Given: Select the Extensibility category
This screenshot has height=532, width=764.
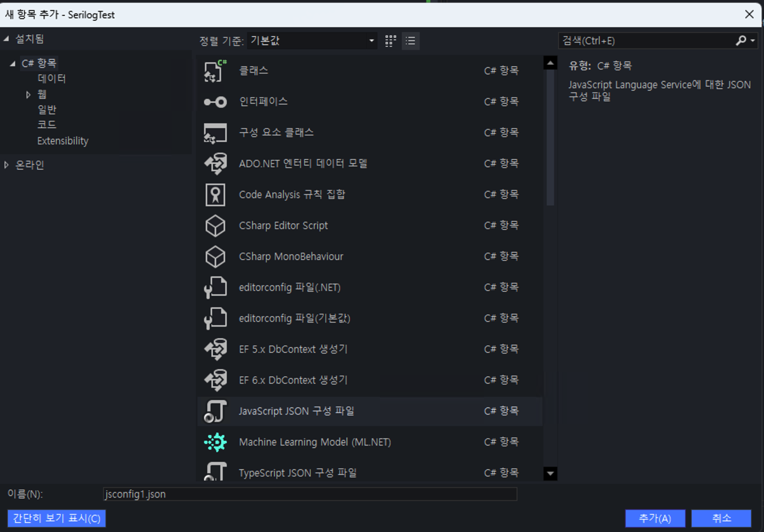Looking at the screenshot, I should (63, 141).
